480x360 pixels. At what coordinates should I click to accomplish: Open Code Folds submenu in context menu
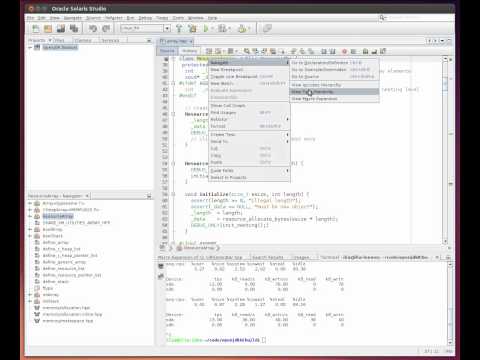(249, 171)
